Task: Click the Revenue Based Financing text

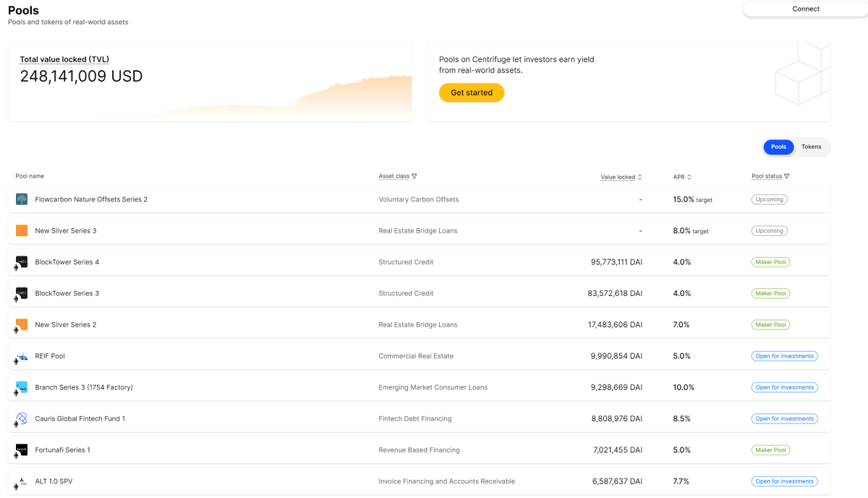Action: pyautogui.click(x=420, y=450)
